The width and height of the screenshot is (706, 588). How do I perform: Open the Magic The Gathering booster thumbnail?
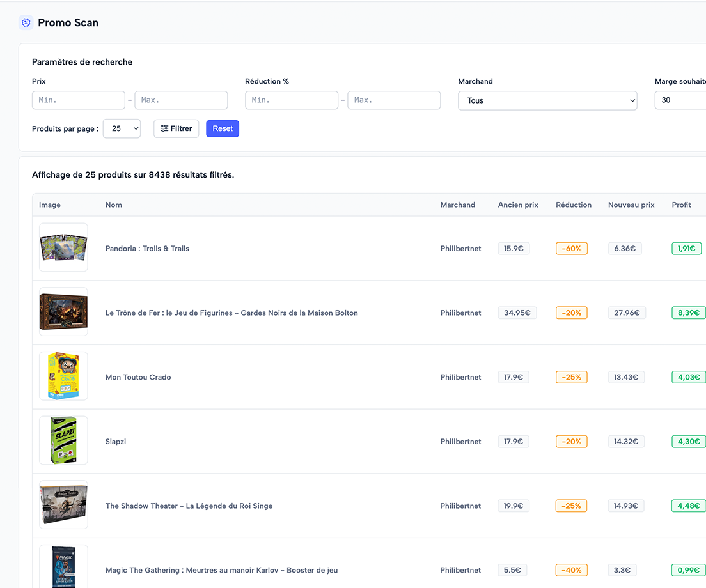point(63,566)
